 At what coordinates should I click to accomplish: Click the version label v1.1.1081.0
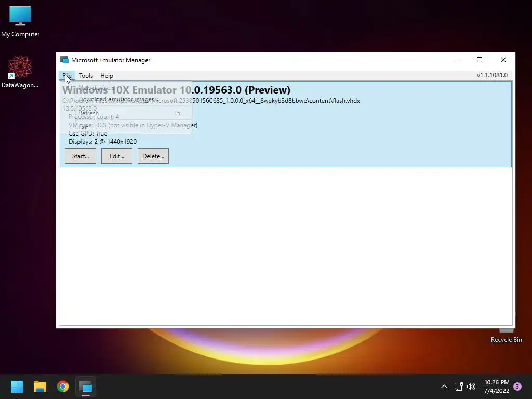pyautogui.click(x=492, y=75)
